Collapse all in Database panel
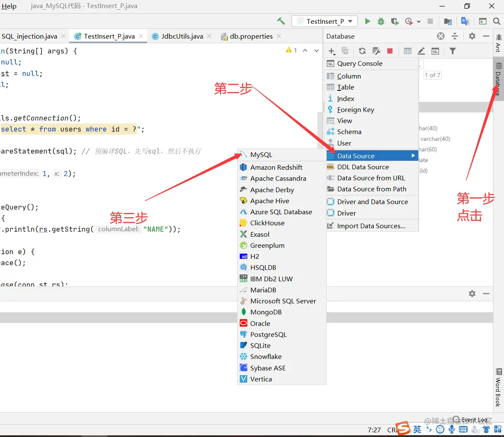 click(x=454, y=36)
